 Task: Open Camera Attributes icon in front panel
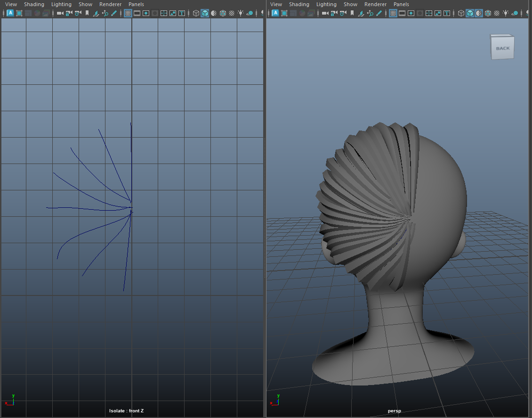78,13
